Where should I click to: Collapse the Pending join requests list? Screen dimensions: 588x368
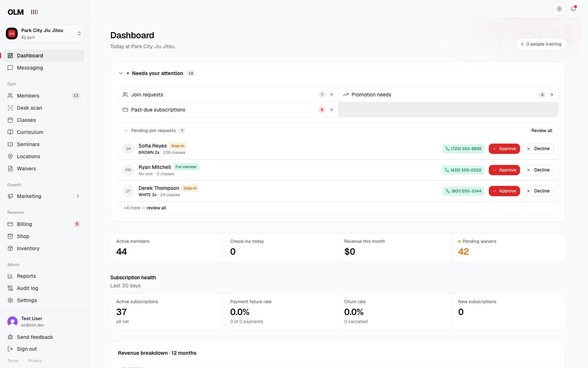click(126, 131)
